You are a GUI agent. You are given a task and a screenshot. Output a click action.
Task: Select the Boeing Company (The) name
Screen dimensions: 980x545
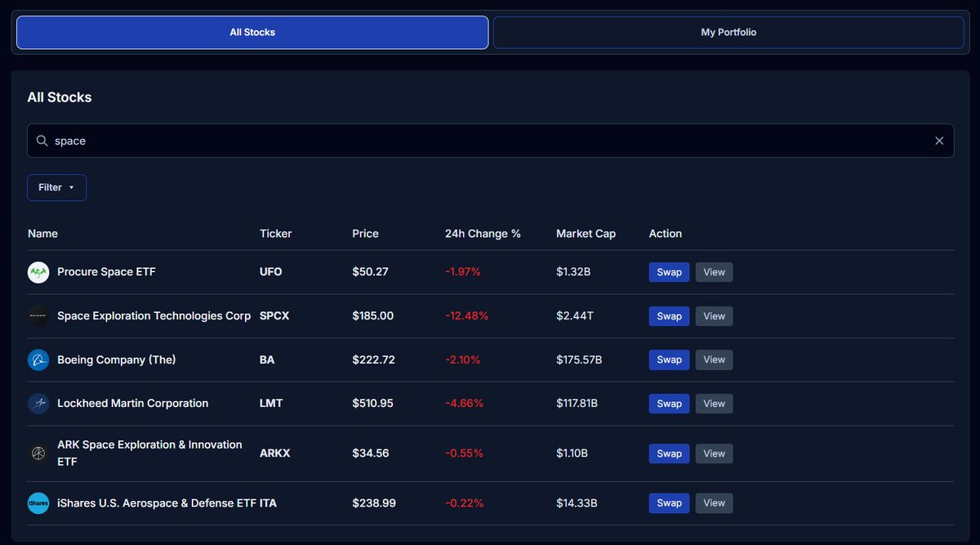117,360
